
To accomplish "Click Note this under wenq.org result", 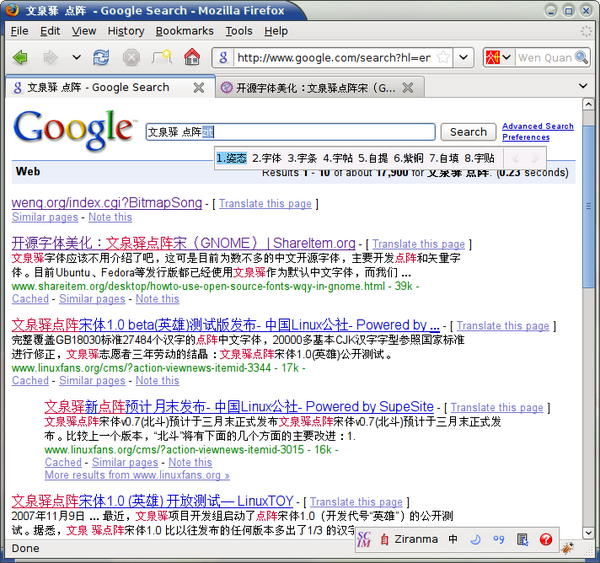I will click(x=110, y=217).
